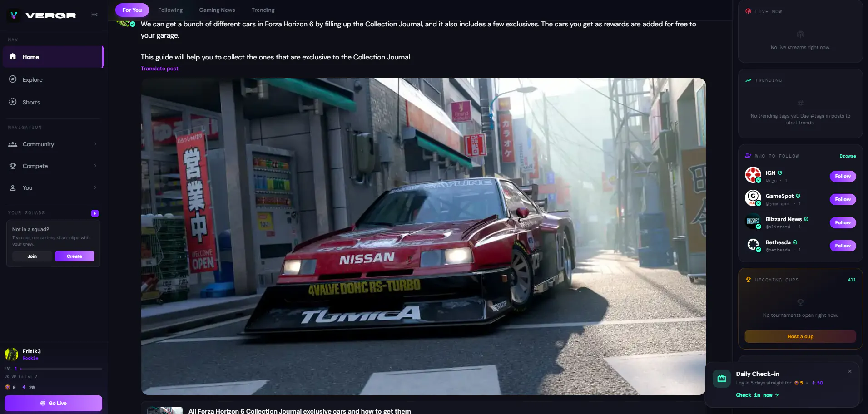Image resolution: width=868 pixels, height=414 pixels.
Task: Click the Upcoming Cups trophy icon
Action: (x=748, y=280)
